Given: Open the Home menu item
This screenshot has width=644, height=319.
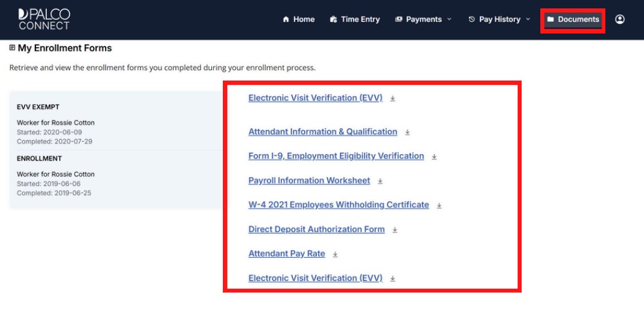Looking at the screenshot, I should pos(298,19).
